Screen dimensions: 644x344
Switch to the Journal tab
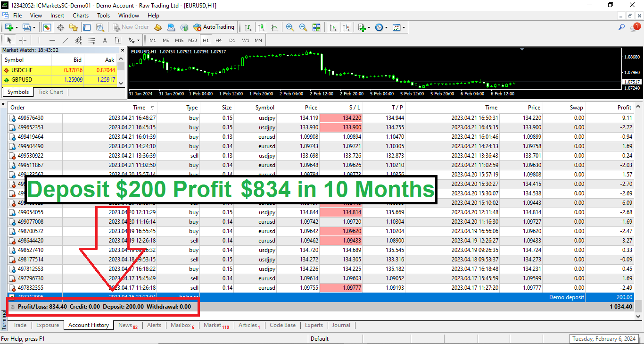click(x=341, y=325)
